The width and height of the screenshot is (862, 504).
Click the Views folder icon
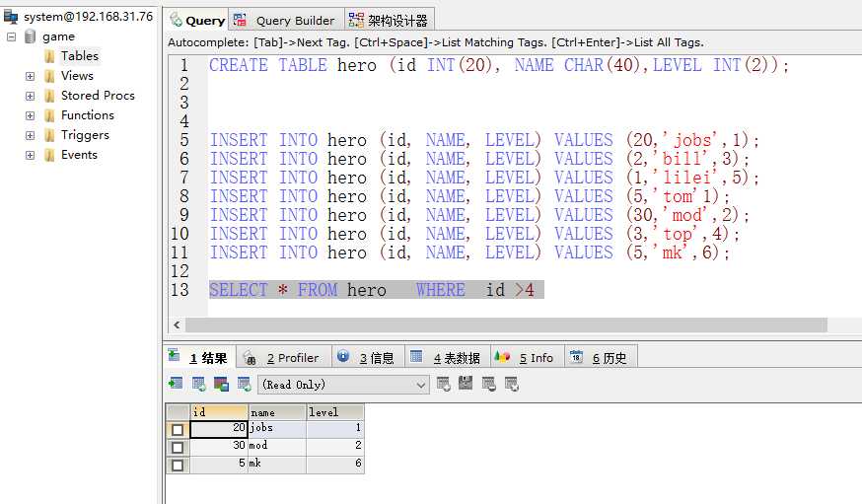click(49, 76)
